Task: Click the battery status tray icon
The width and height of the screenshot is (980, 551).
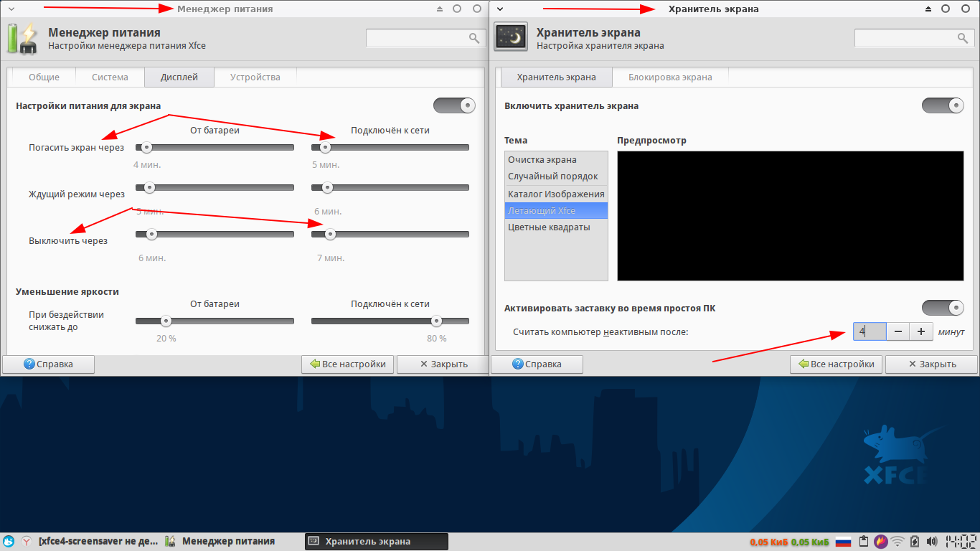Action: 915,542
